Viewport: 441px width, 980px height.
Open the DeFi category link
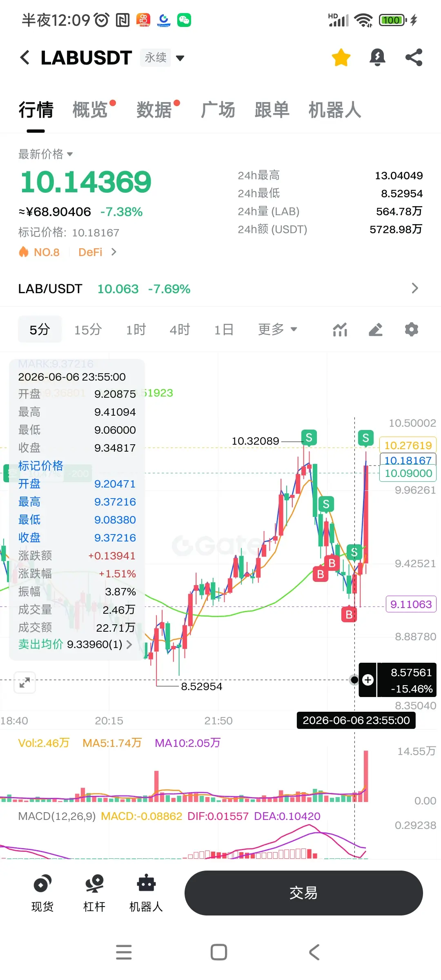[97, 252]
